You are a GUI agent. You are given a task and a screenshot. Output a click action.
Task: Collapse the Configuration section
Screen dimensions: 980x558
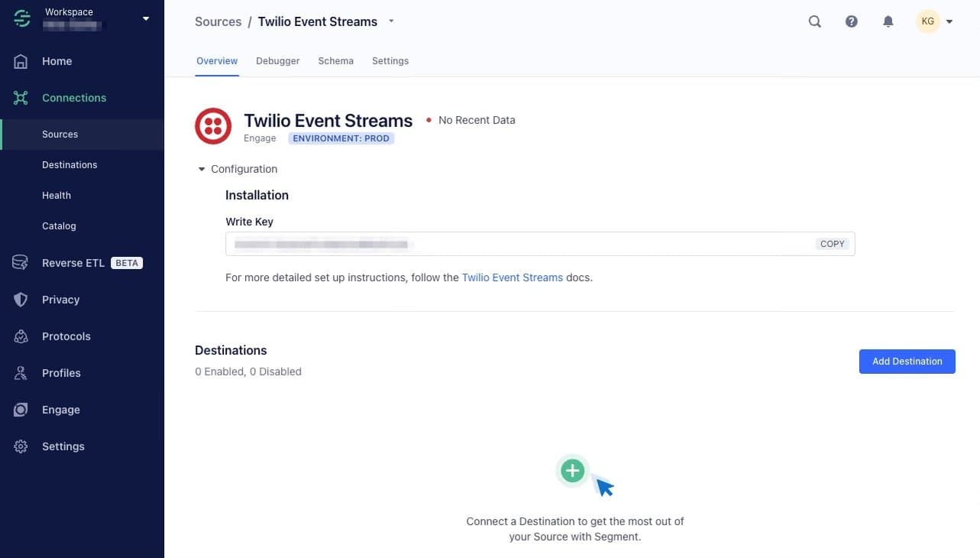point(201,168)
